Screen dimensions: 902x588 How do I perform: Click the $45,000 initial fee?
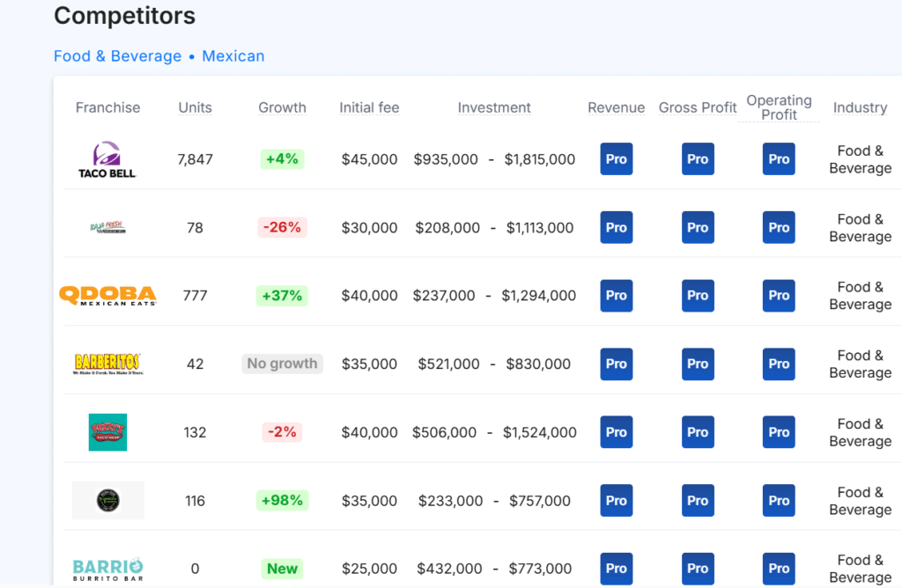coord(369,159)
